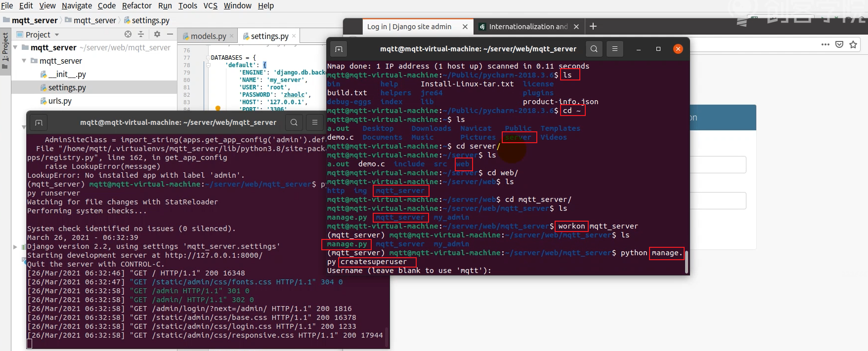Screen dimensions: 868x351
Task: Switch to Log in Django site admin tab
Action: [409, 27]
